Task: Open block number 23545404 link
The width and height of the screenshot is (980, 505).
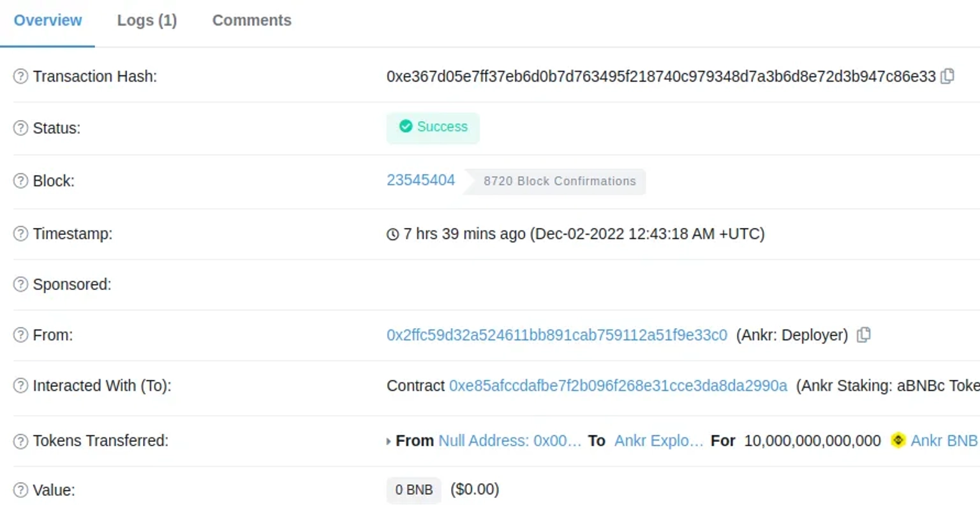Action: [x=420, y=180]
